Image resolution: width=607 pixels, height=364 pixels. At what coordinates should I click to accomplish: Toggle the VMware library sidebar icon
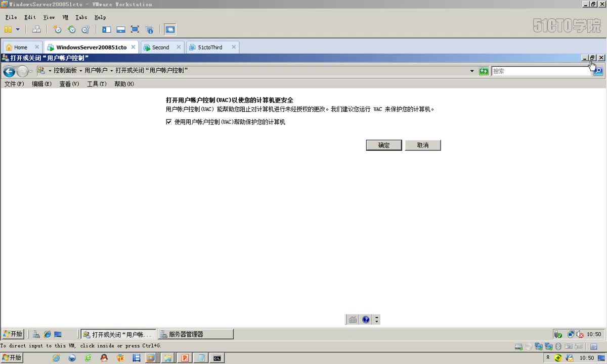[x=107, y=29]
